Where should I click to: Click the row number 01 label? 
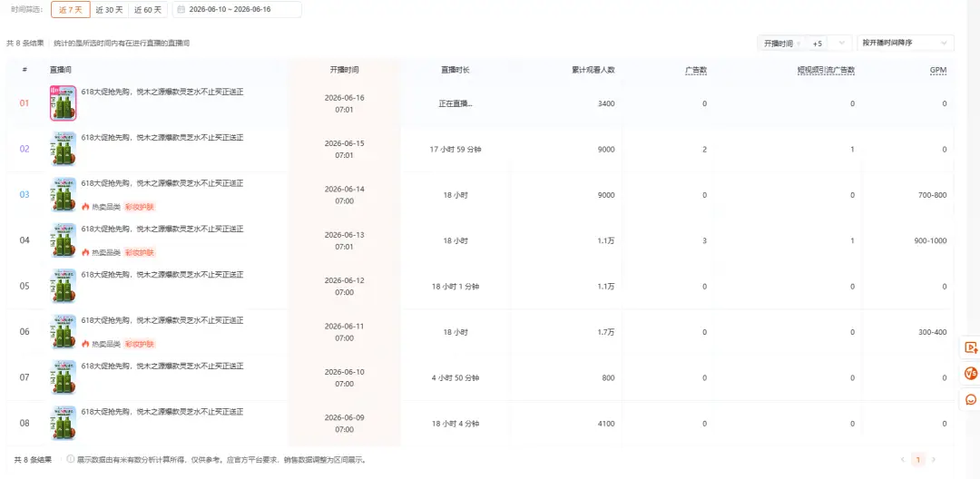pyautogui.click(x=24, y=103)
